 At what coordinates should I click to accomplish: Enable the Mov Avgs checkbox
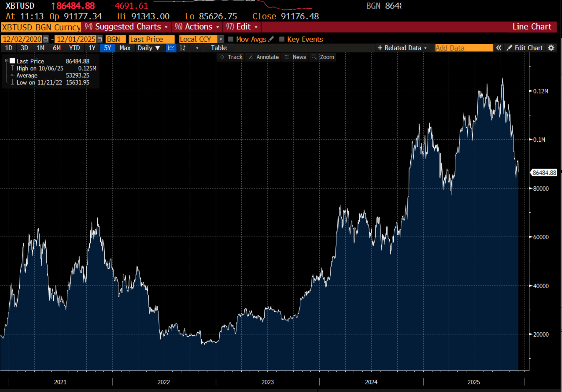(231, 39)
